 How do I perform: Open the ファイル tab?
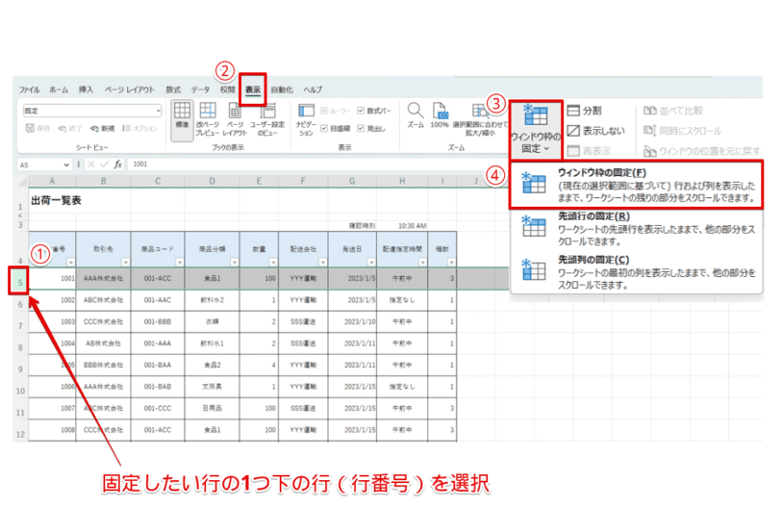(30, 89)
